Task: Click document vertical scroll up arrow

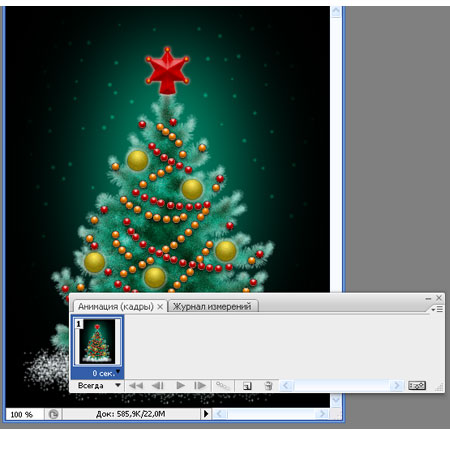Action: click(x=336, y=12)
